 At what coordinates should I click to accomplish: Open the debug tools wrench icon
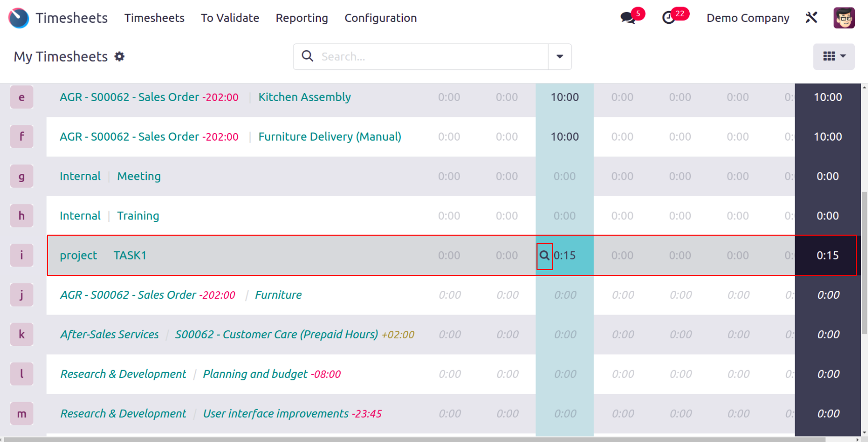811,18
